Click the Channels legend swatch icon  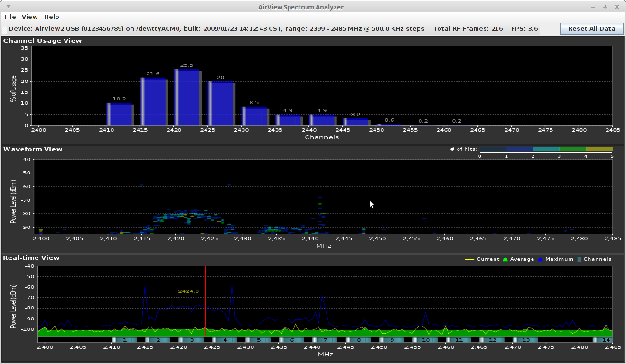(x=579, y=259)
